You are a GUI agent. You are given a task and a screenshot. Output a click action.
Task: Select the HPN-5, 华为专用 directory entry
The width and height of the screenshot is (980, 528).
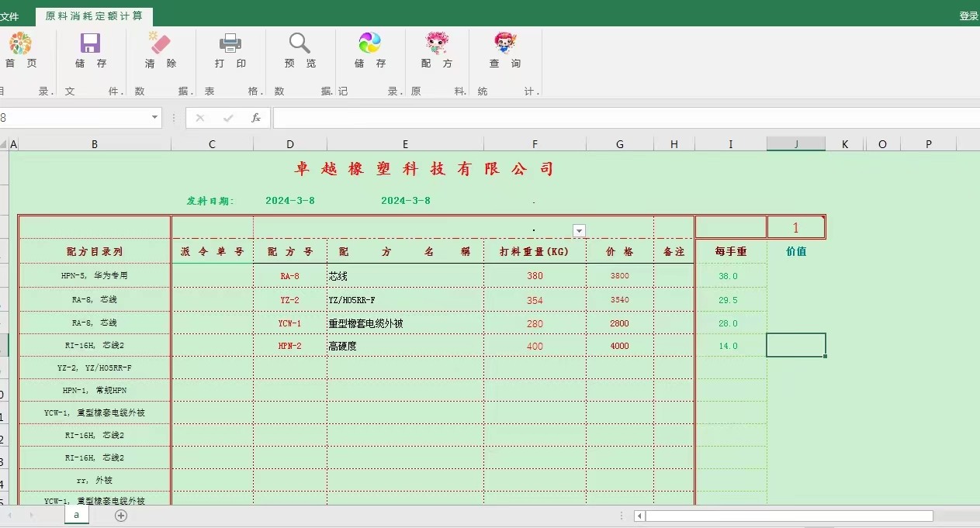(95, 275)
